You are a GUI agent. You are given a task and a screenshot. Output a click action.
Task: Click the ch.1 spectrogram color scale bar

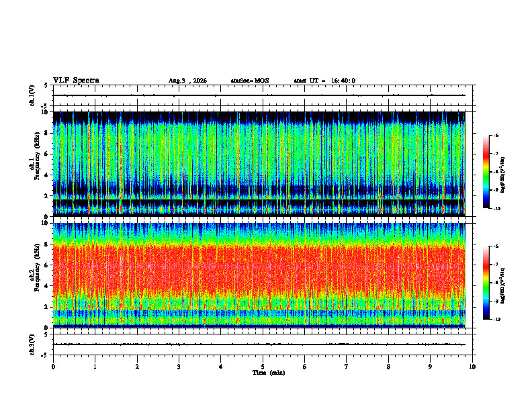point(486,172)
